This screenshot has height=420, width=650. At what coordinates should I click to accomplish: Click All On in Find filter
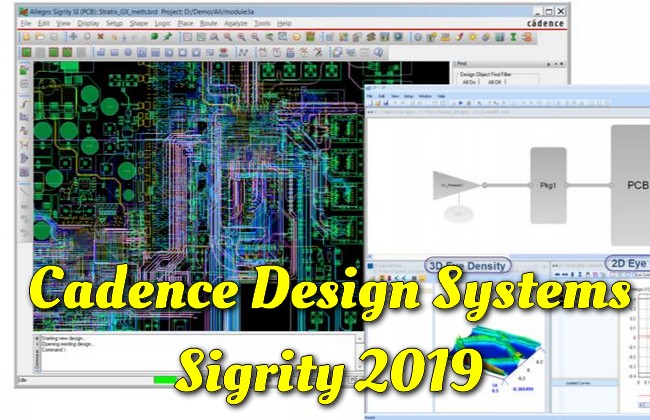coord(469,82)
